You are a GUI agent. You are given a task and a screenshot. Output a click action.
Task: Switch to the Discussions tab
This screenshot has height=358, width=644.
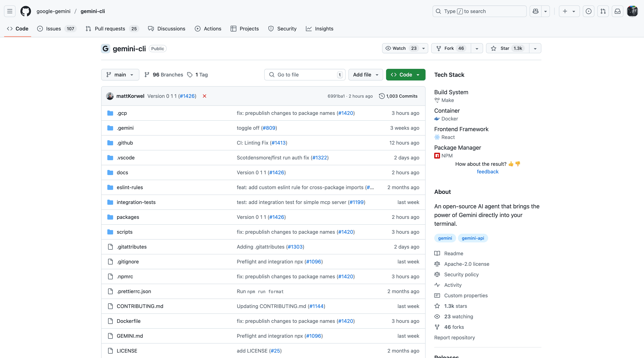point(167,28)
